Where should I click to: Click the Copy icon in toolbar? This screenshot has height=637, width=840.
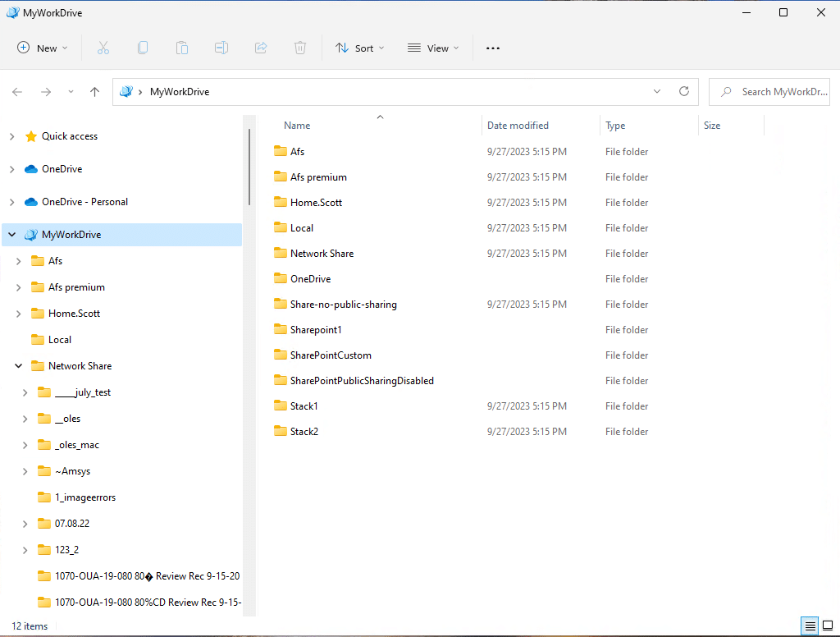[143, 48]
